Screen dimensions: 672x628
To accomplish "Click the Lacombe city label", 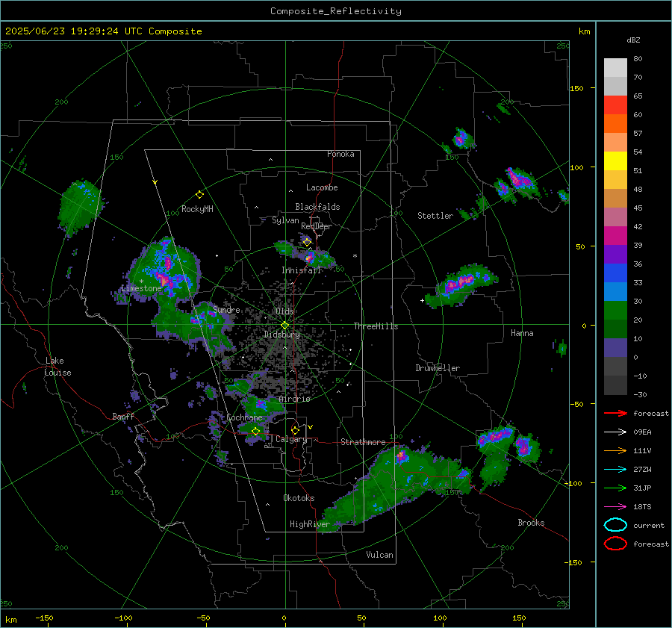I will (x=322, y=187).
